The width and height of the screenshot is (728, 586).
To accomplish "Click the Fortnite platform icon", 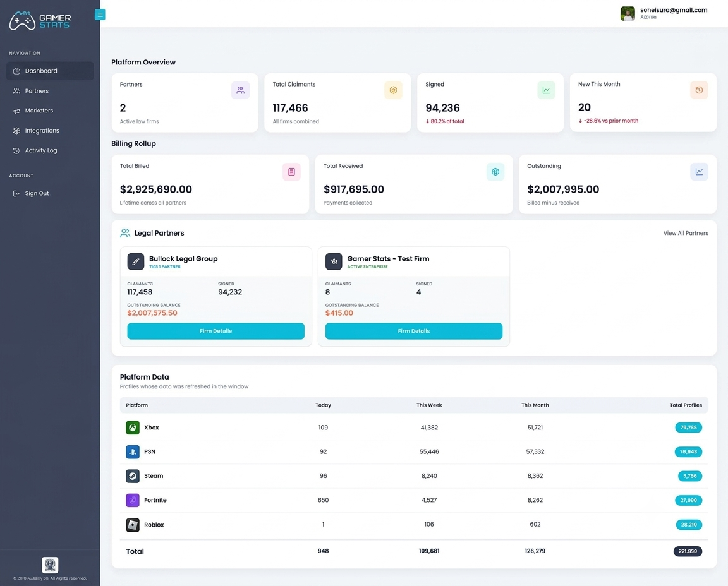I will 133,500.
